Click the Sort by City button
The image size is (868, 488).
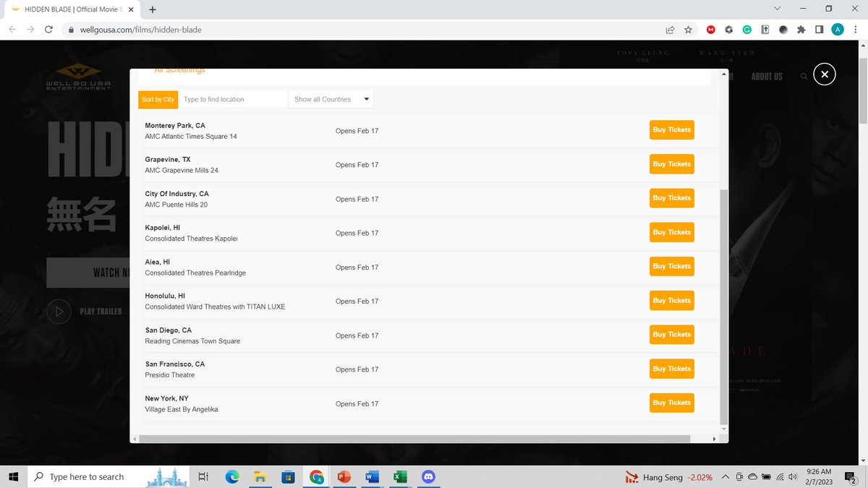tap(158, 99)
